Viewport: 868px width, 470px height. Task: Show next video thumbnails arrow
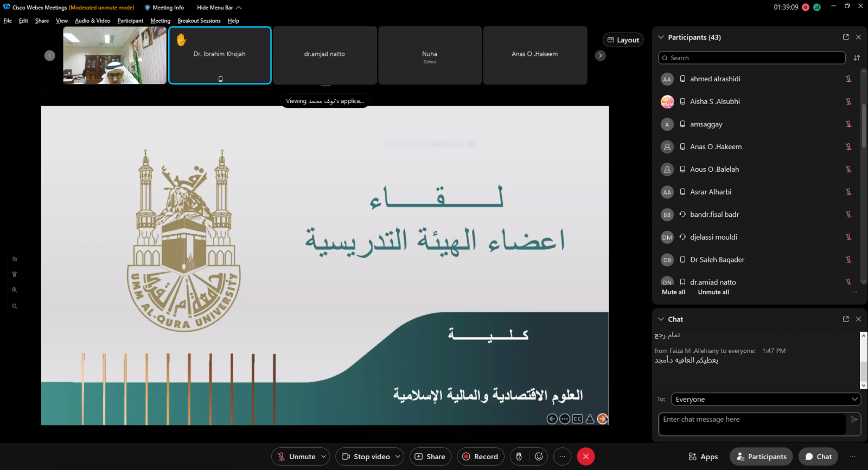click(x=600, y=55)
